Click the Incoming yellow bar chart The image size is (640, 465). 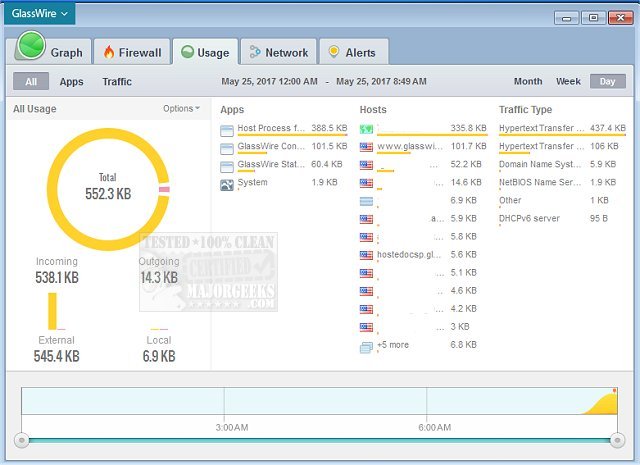tap(52, 311)
